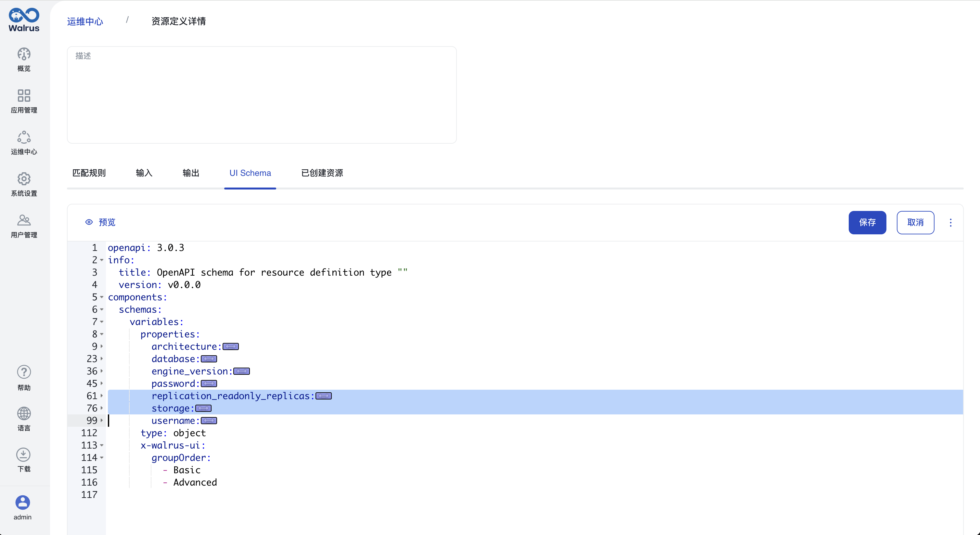
Task: Expand line 45 password fold arrow
Action: click(x=102, y=384)
